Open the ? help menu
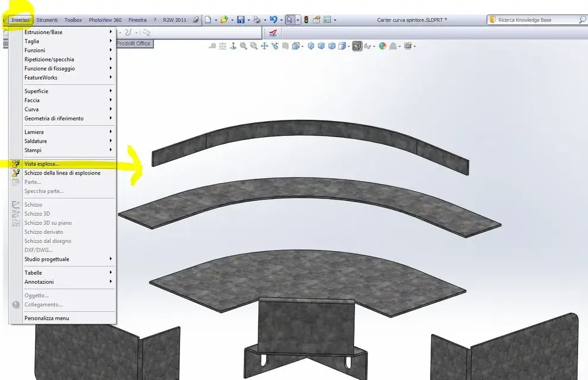Screen dimensions: 588x380 tap(155, 20)
